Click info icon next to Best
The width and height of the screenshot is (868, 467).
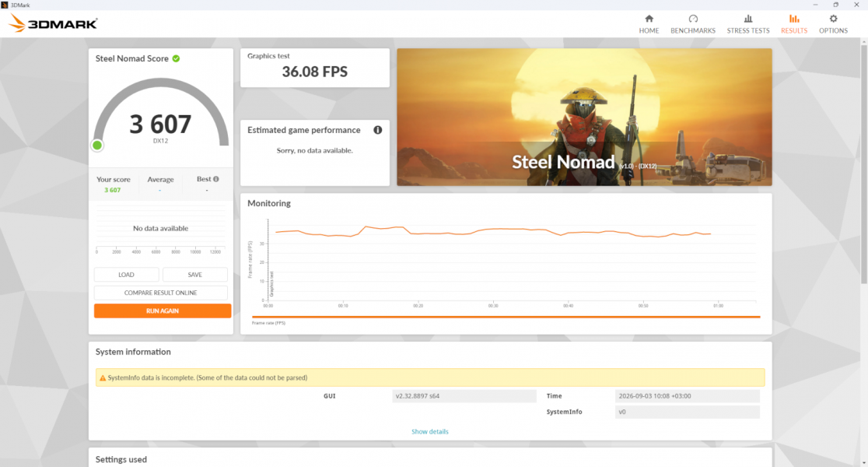click(x=216, y=179)
